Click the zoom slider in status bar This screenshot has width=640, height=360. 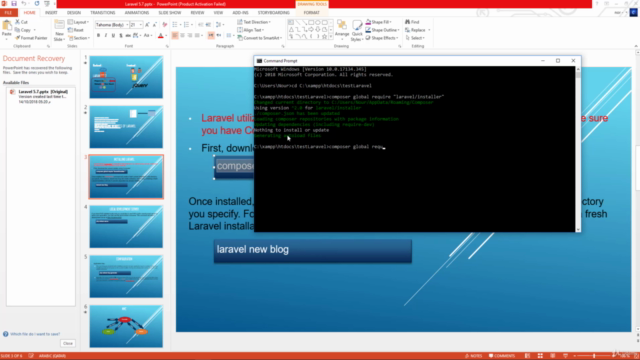tap(594, 356)
